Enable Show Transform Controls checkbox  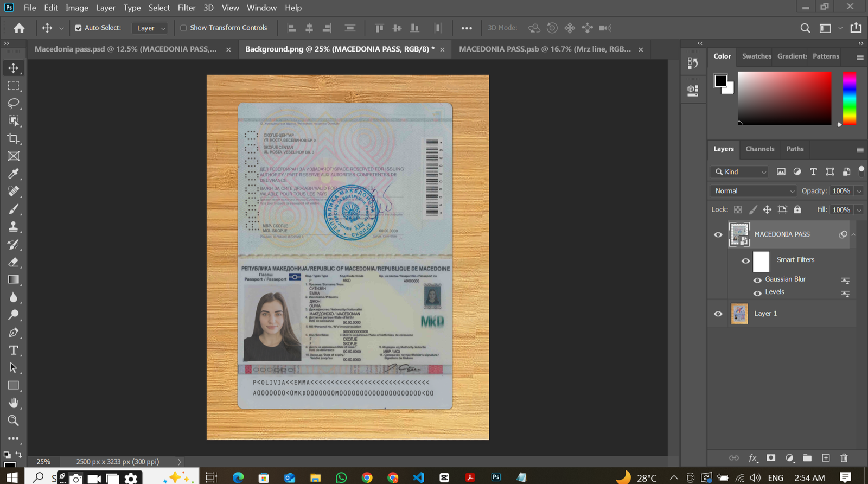pyautogui.click(x=183, y=28)
